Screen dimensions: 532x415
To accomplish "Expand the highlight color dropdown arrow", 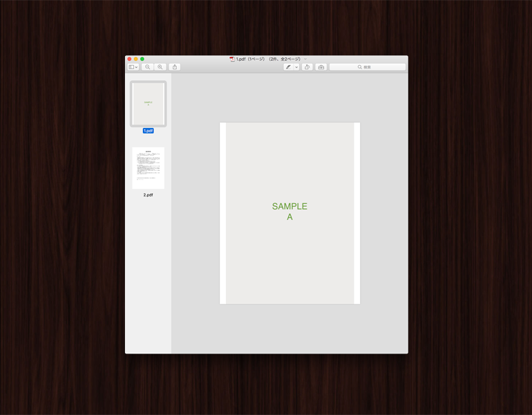I will 297,67.
